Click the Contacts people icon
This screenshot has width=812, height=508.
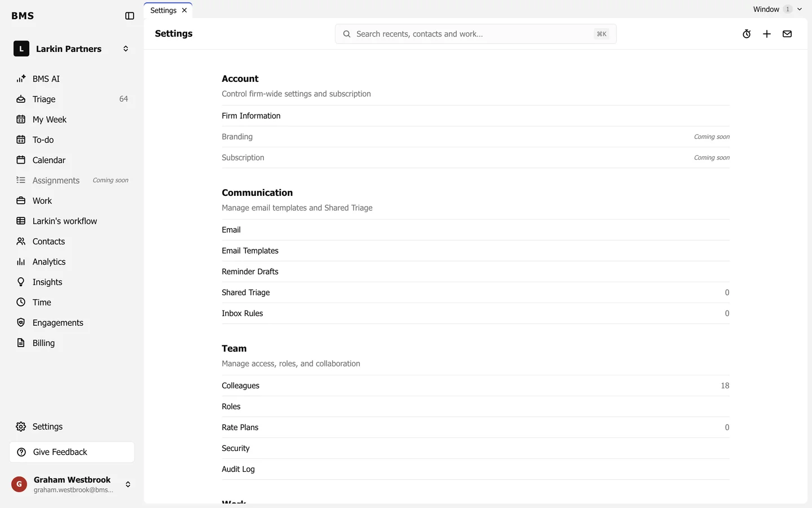click(x=21, y=241)
